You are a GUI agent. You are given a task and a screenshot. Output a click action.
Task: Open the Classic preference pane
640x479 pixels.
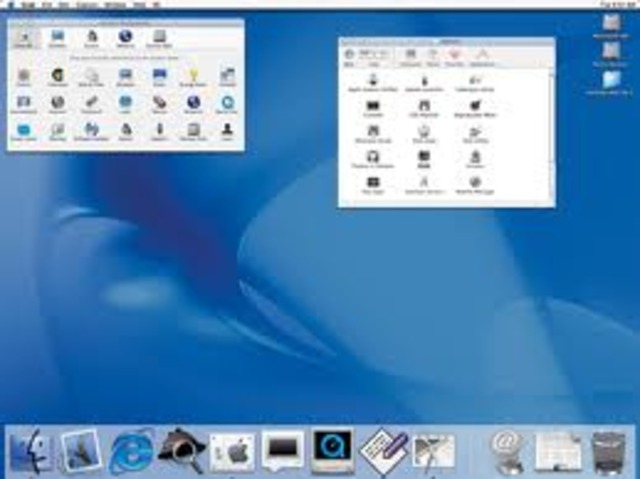(x=24, y=77)
